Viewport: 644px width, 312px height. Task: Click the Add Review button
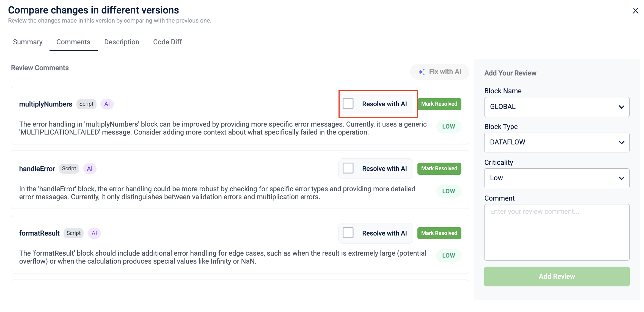click(x=557, y=276)
